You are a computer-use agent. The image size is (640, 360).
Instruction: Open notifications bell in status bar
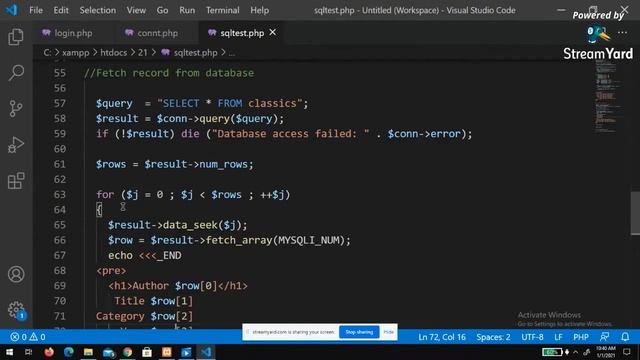point(625,337)
